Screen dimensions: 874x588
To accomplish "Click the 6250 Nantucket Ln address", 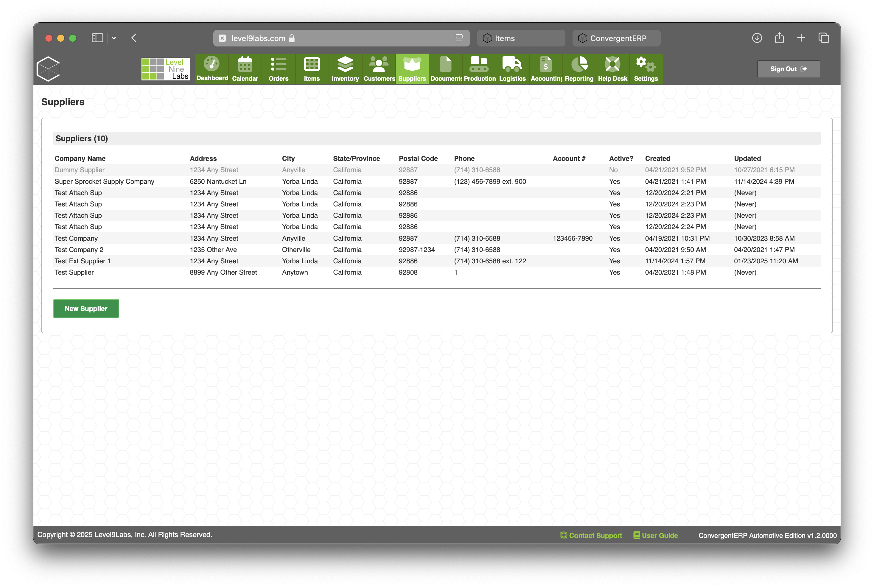I will [x=218, y=181].
